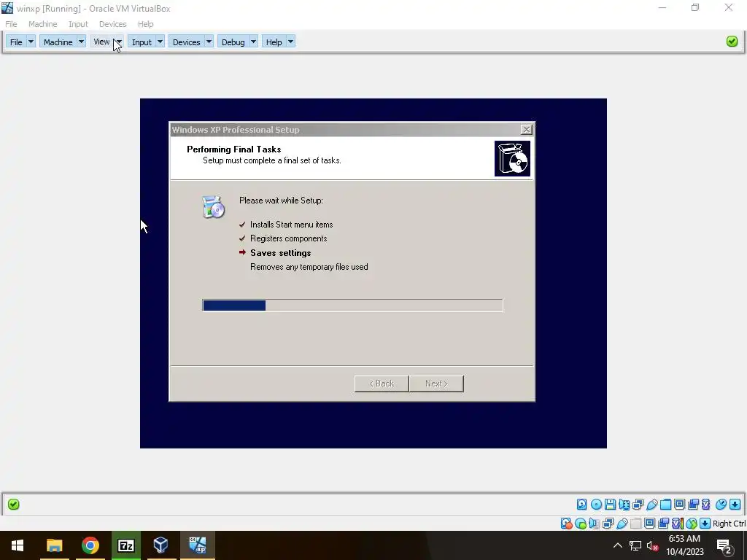Open the Devices toolbar button

click(x=186, y=42)
